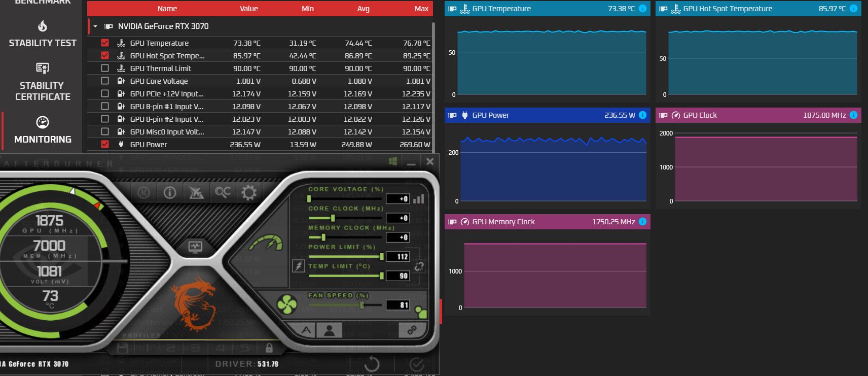Save profile using the floppy disk icon
The height and width of the screenshot is (376, 868).
point(122,348)
